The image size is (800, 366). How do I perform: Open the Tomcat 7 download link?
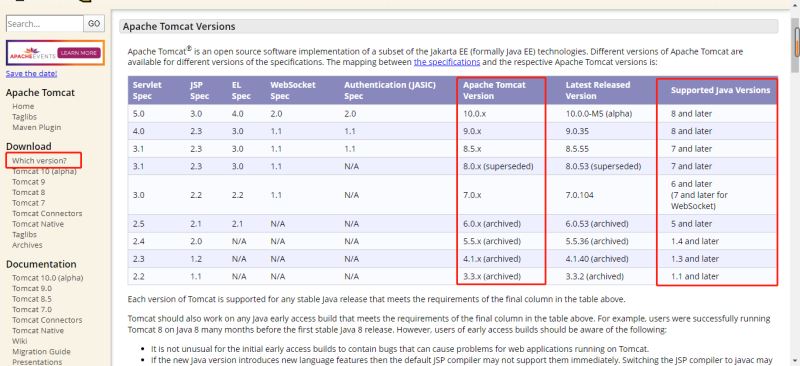click(29, 203)
